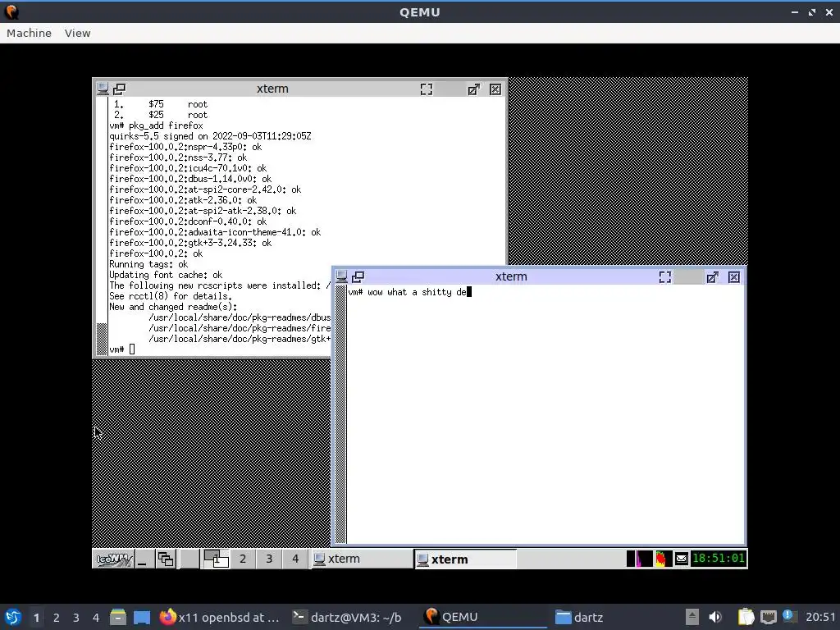This screenshot has height=630, width=840.
Task: Focus the back xterm title bar
Action: (x=272, y=89)
